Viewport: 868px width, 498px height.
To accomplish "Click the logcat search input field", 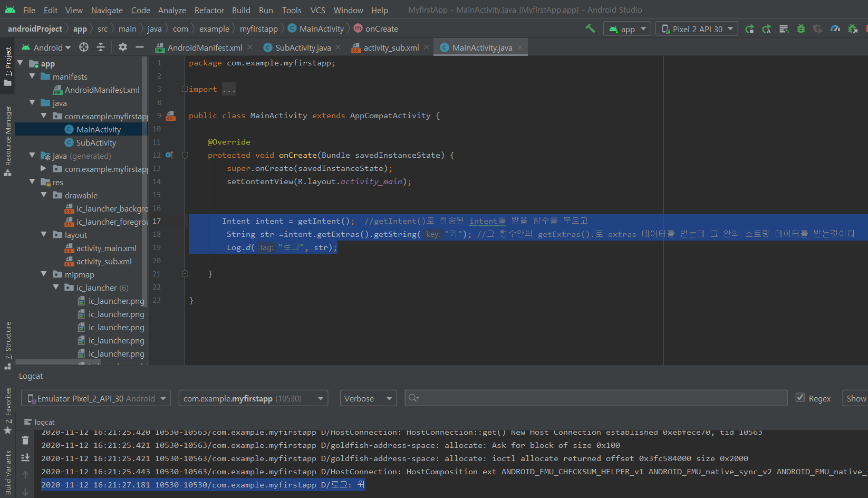I will click(x=596, y=398).
